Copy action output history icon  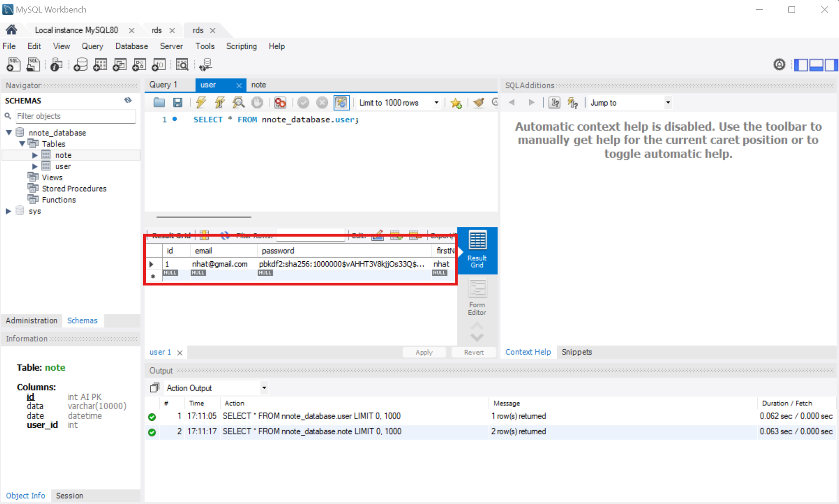click(154, 388)
